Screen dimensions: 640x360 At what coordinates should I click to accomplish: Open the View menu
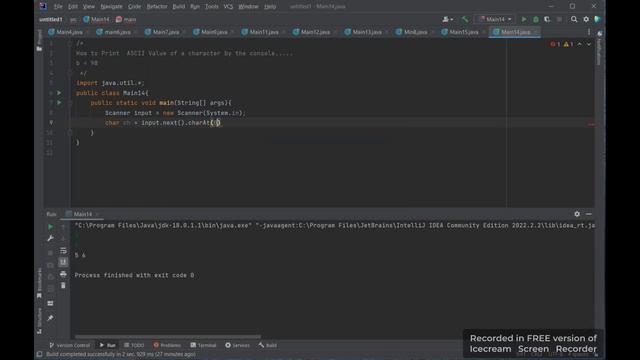(89, 7)
